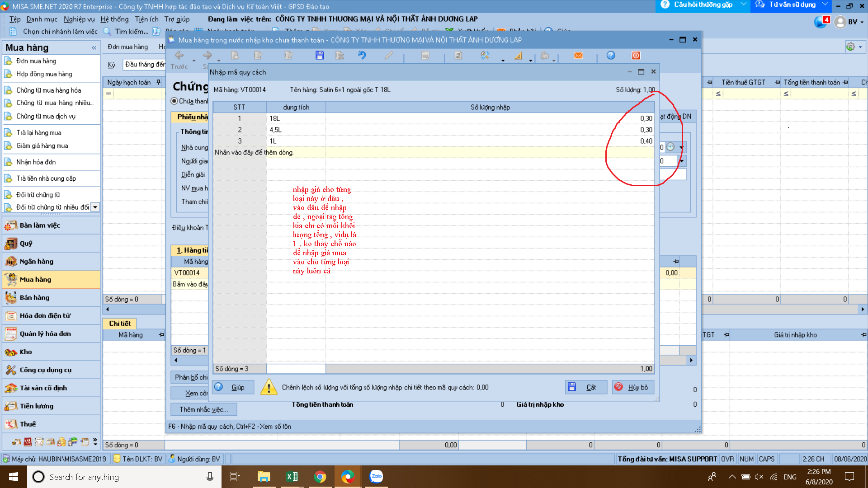This screenshot has width=868, height=488.
Task: Click the forward arrow (Sau) toolbar icon
Action: pos(208,56)
